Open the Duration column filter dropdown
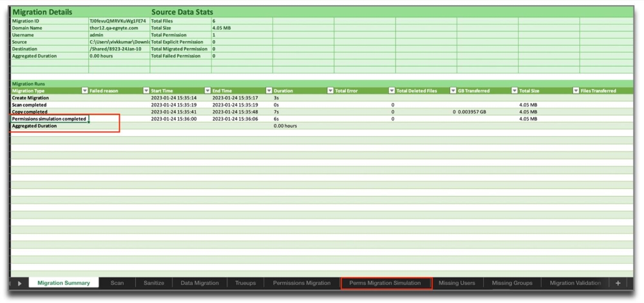This screenshot has width=644, height=303. (330, 90)
